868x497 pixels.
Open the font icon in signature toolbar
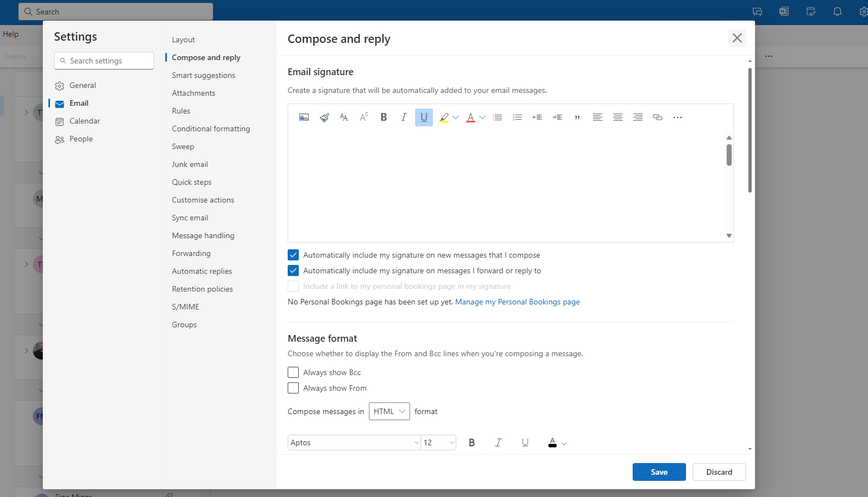coord(344,117)
